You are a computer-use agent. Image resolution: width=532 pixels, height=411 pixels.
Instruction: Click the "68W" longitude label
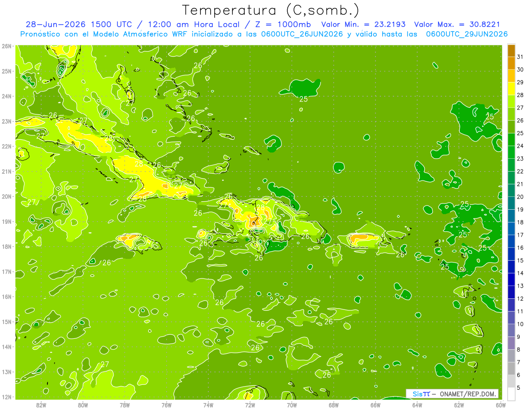point(333,405)
